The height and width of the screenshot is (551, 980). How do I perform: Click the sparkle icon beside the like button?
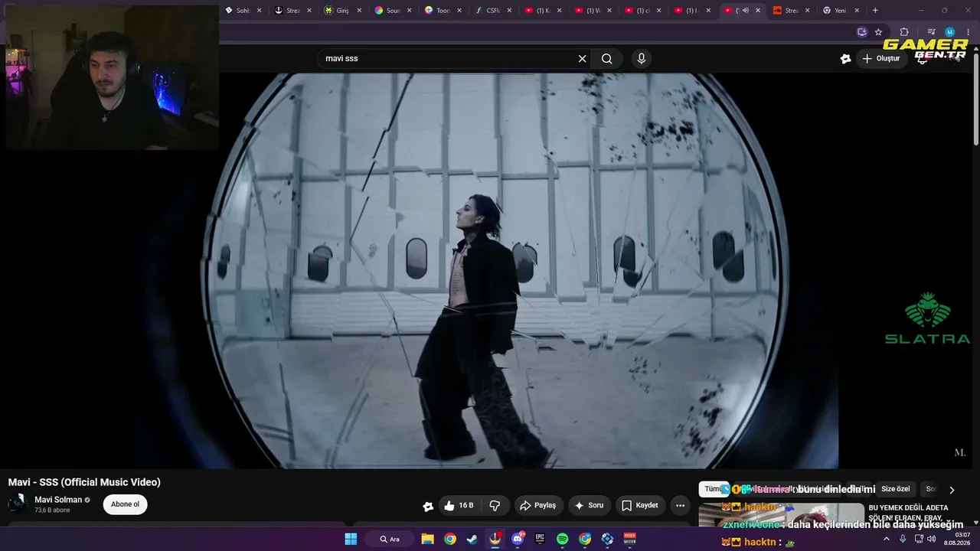click(x=428, y=506)
